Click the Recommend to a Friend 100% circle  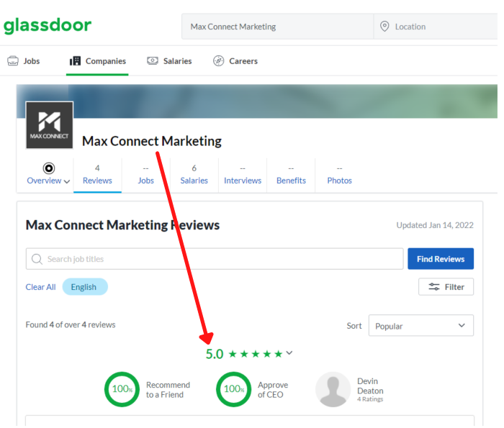coord(122,389)
